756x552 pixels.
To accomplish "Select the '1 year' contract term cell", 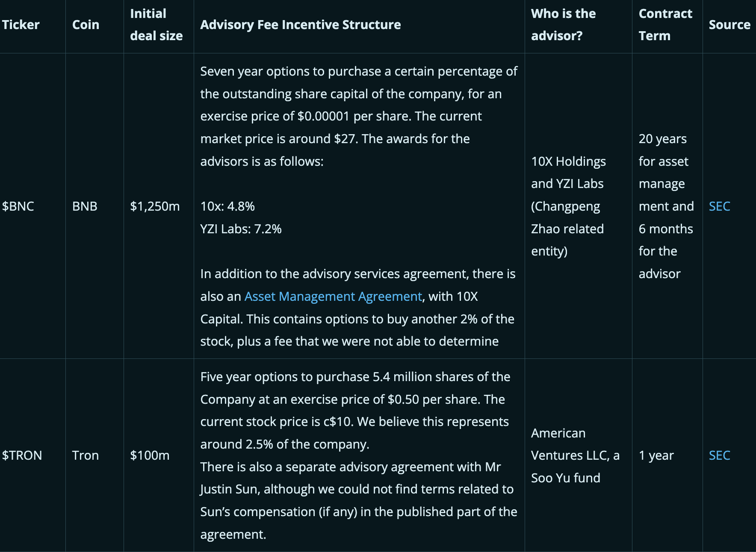I will point(656,455).
